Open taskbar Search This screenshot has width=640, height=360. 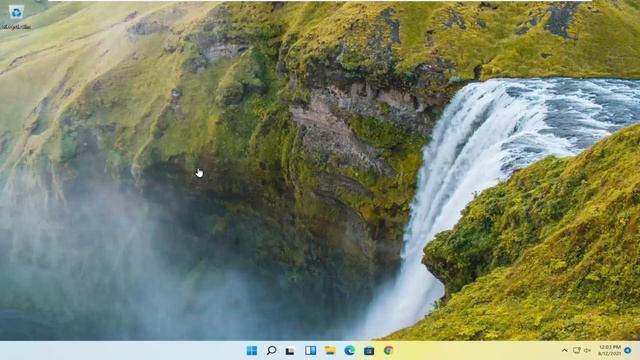(271, 351)
